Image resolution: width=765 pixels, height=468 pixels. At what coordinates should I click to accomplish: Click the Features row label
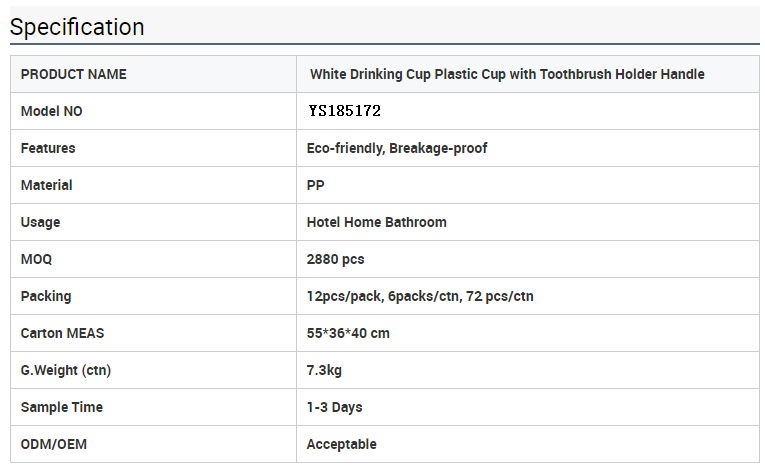48,148
